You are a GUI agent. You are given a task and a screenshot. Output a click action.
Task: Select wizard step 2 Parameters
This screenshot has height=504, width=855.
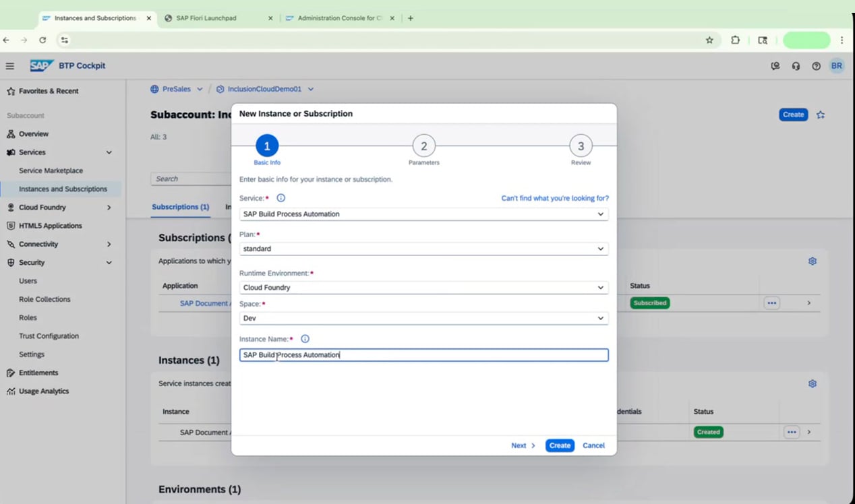[x=423, y=146]
